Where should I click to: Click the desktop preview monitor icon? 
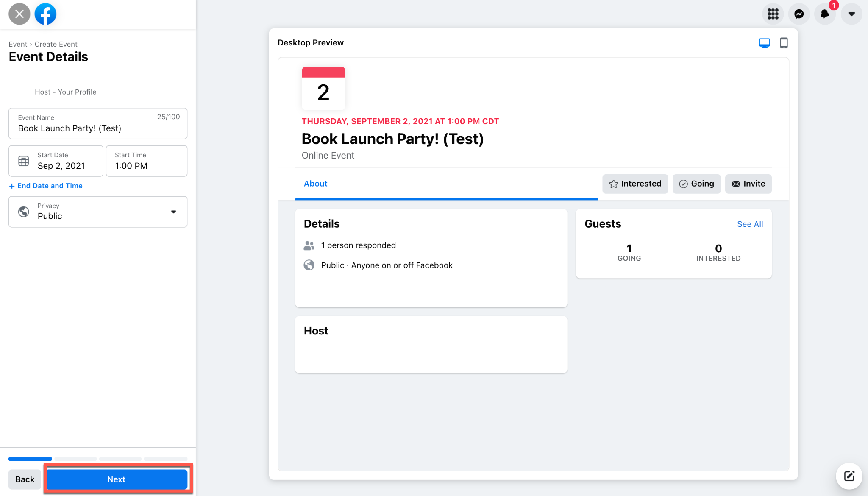click(x=764, y=42)
